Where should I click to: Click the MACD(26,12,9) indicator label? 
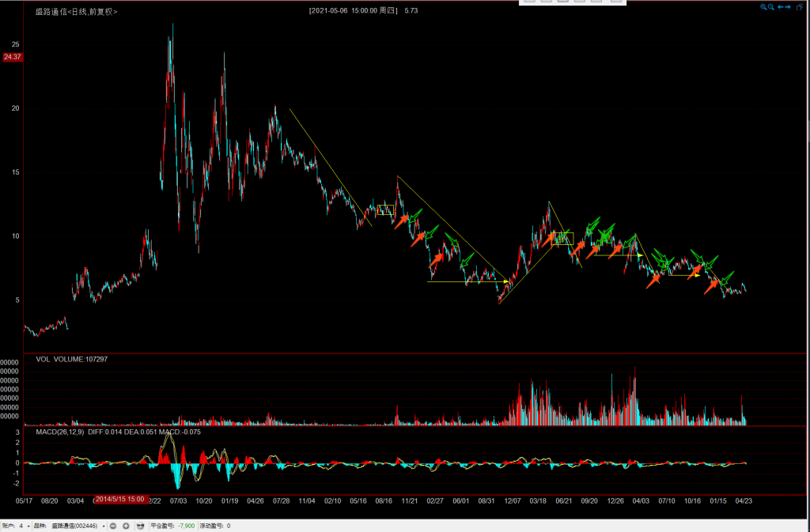point(59,432)
